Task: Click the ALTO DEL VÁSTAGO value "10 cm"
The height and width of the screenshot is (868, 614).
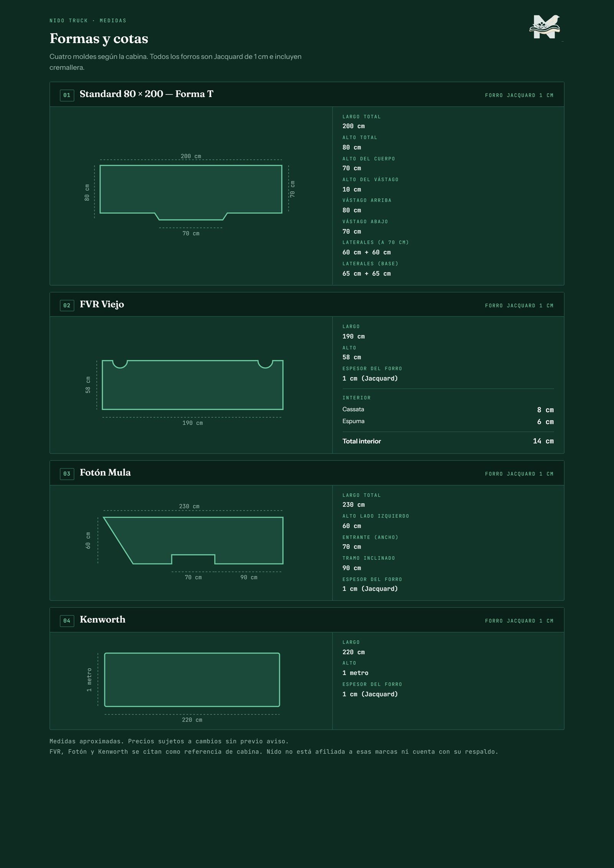Action: tap(352, 189)
